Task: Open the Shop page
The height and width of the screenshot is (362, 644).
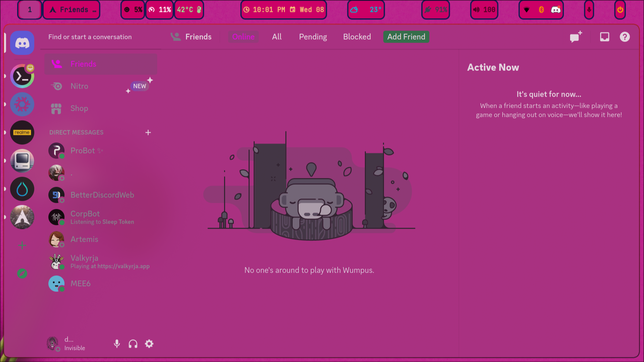Action: tap(79, 108)
